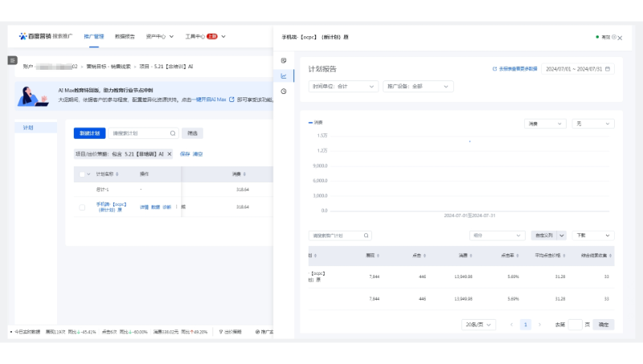Click the 新建计划 button
The image size is (643, 364).
coord(89,133)
